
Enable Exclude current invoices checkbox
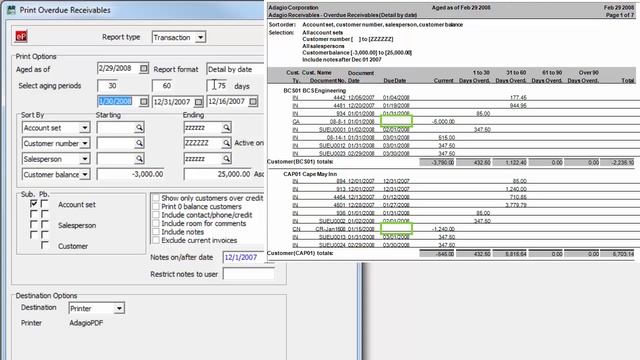tap(156, 240)
